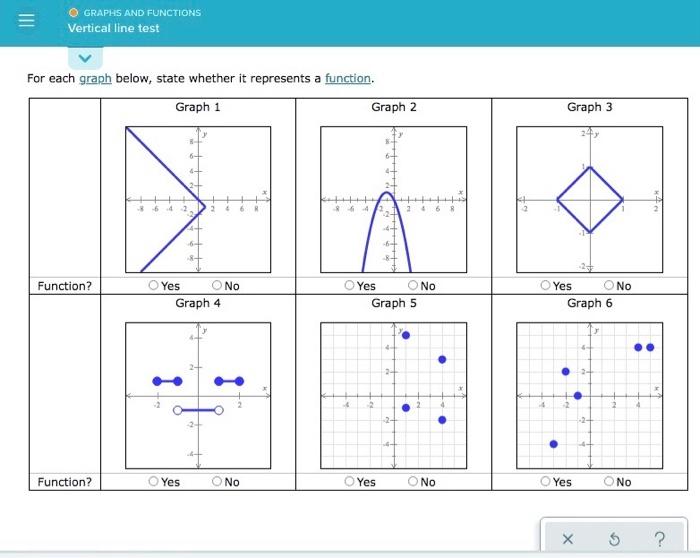Open the 'graph' definition link

[x=95, y=79]
